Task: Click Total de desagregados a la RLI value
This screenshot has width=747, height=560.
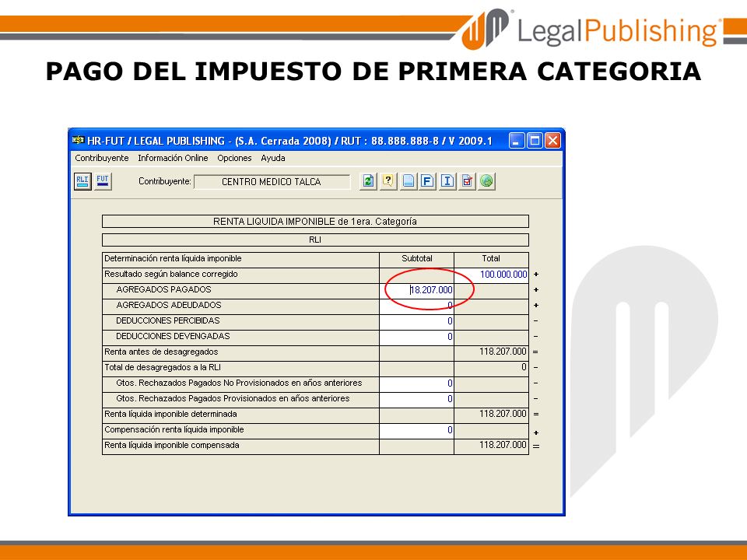Action: [x=524, y=368]
